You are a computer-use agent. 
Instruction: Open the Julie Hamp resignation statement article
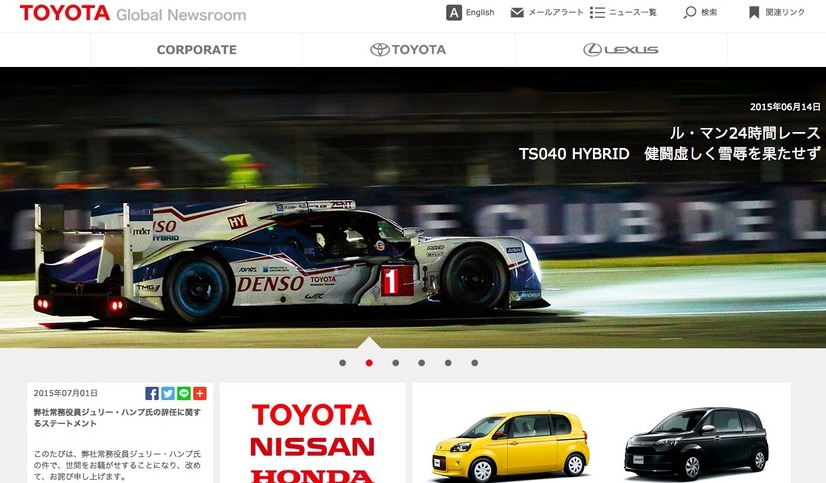[x=117, y=418]
